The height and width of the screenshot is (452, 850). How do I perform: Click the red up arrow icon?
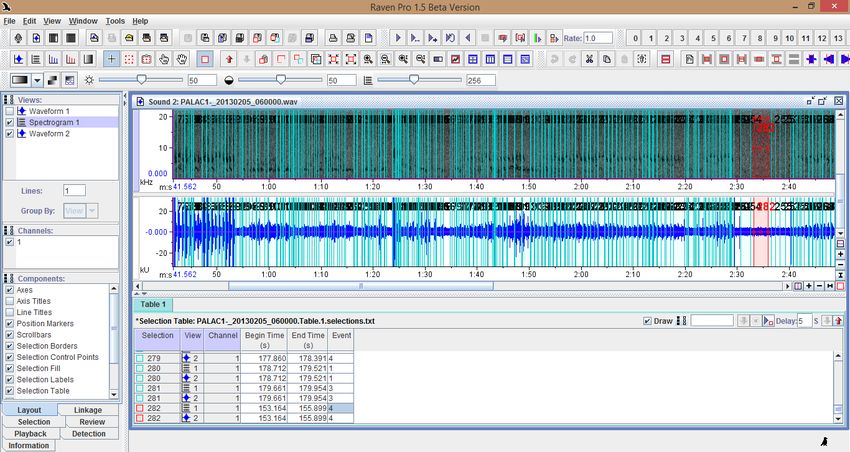coord(229,59)
